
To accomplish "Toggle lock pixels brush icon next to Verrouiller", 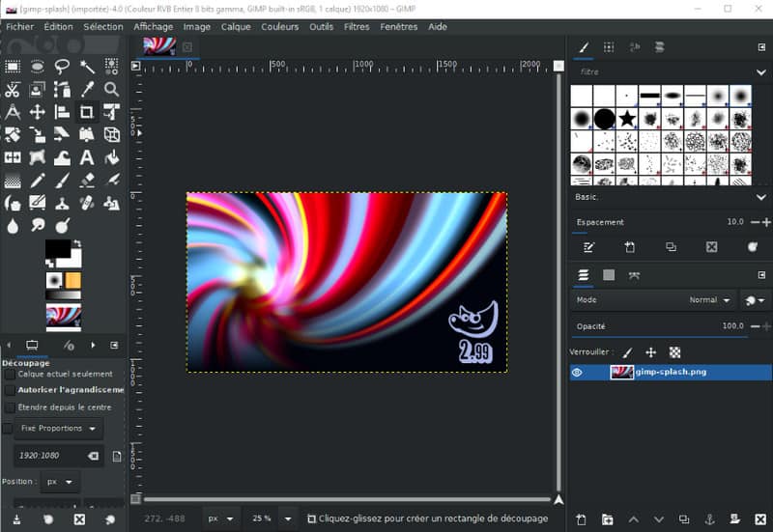I will pos(627,352).
